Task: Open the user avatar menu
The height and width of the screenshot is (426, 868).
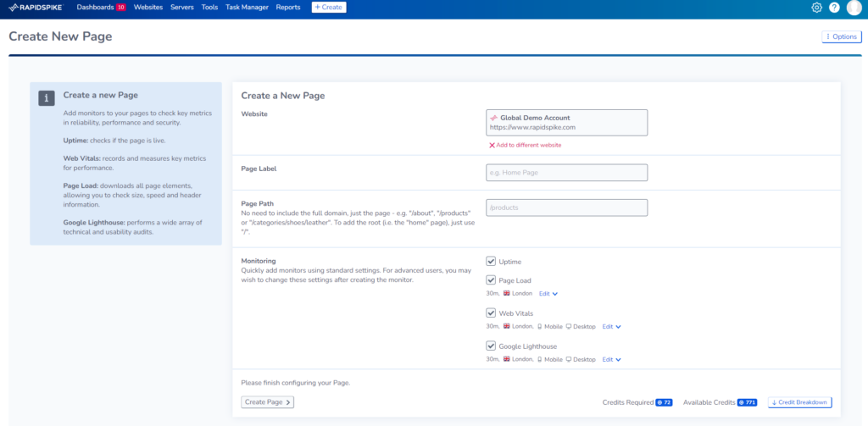Action: click(x=854, y=8)
